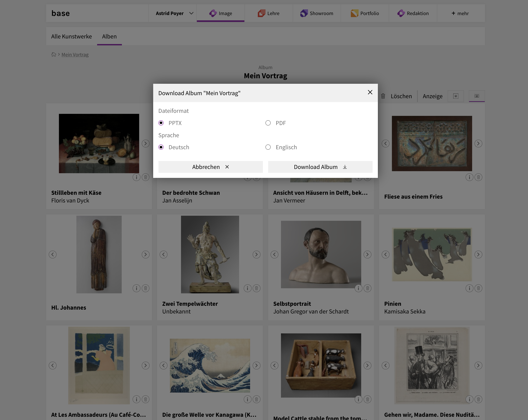Click the Löschen trash button
Image resolution: width=528 pixels, height=420 pixels.
(x=396, y=96)
